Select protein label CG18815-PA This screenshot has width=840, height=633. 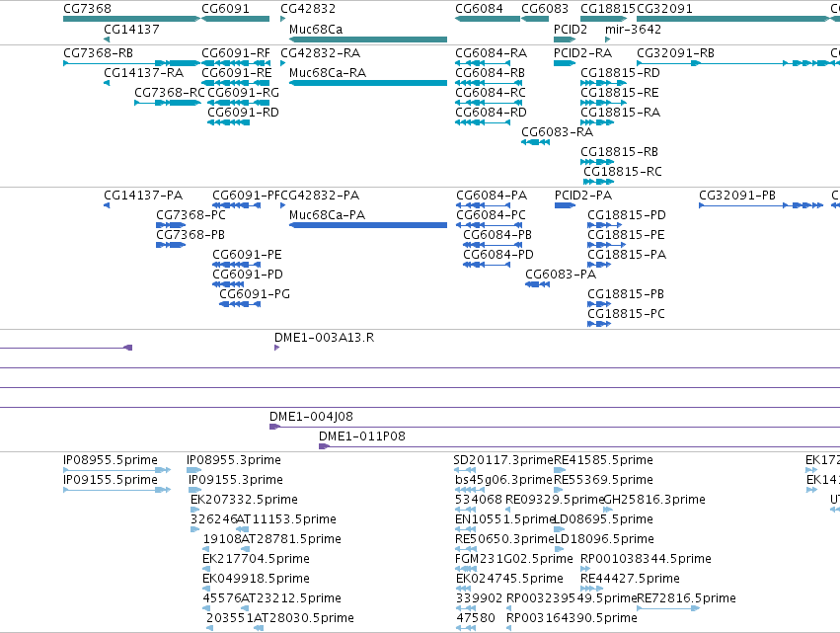coord(627,255)
